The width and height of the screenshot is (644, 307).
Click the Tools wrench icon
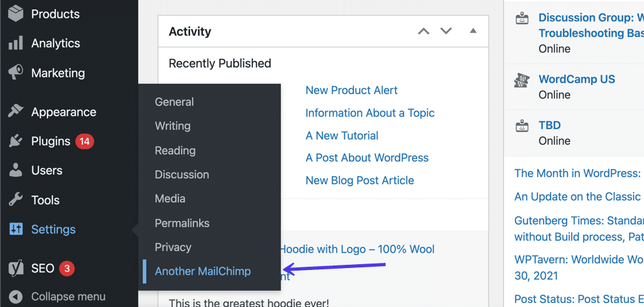coord(16,200)
